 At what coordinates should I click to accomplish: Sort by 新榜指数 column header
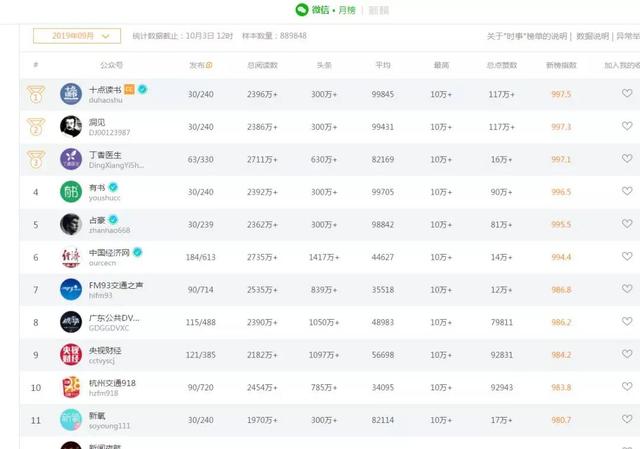561,65
